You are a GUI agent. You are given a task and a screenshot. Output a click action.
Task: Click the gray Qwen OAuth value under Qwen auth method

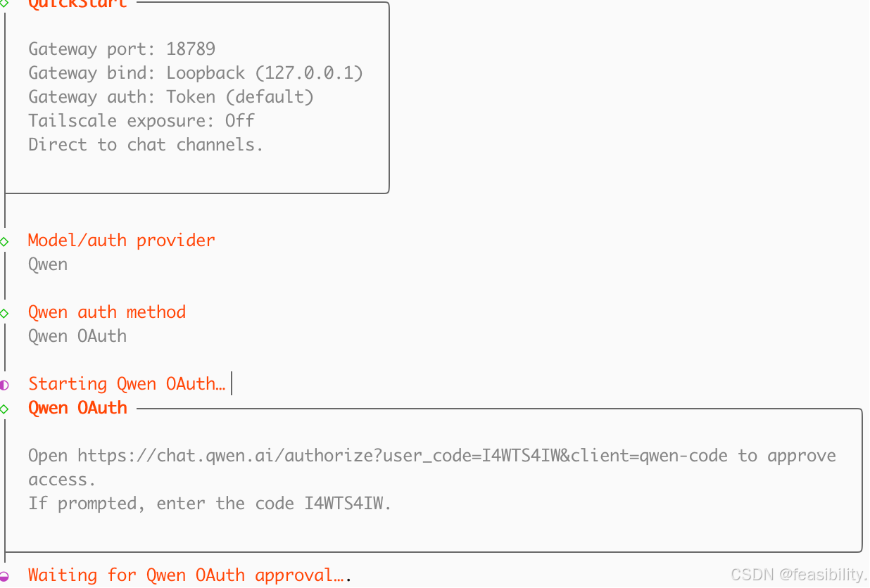coord(77,336)
